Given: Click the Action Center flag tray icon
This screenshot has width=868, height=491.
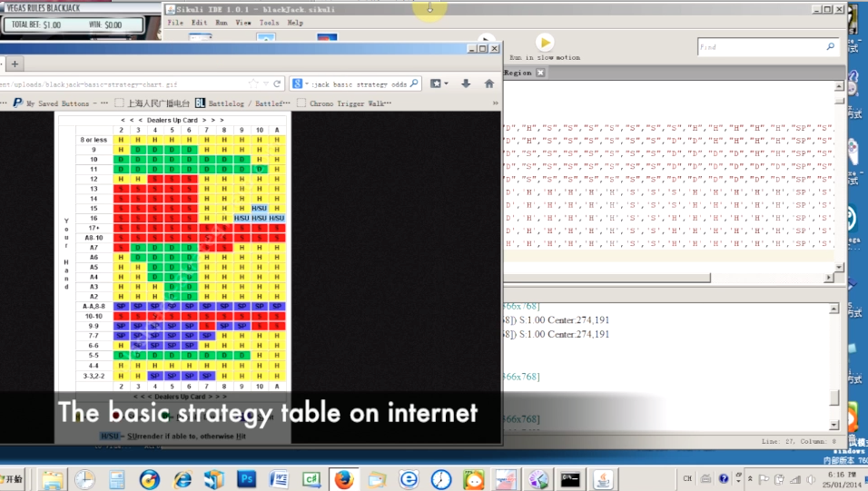Looking at the screenshot, I should pos(764,479).
